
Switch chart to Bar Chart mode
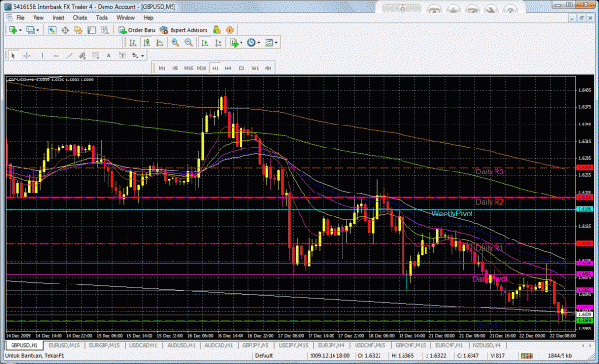click(x=133, y=43)
